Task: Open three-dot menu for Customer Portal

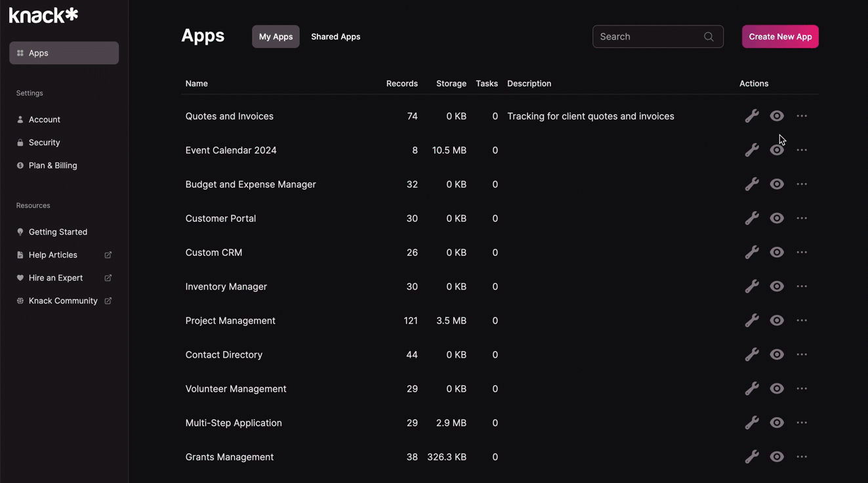Action: click(802, 219)
